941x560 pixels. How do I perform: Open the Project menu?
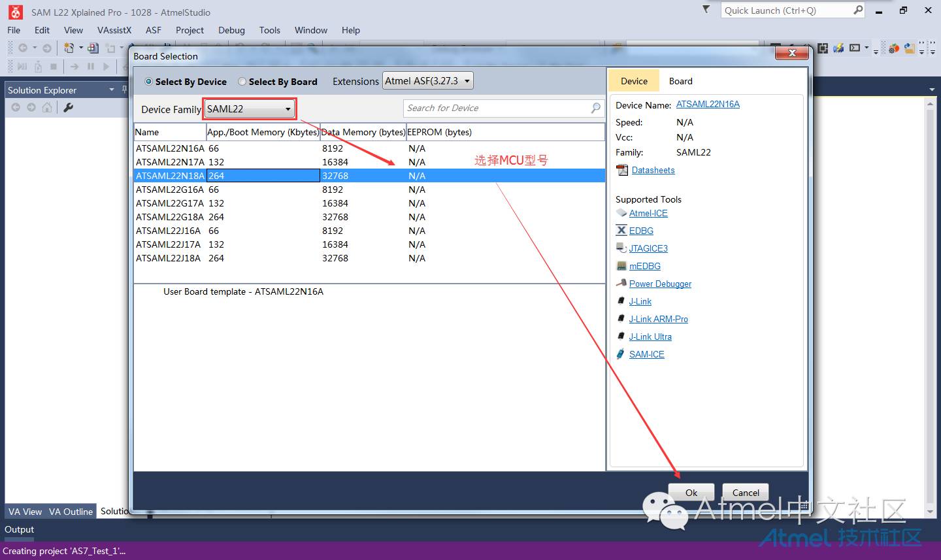pos(190,30)
